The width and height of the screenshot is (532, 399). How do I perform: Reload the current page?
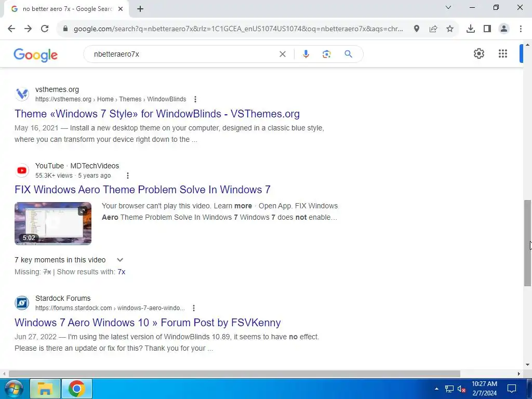coord(45,29)
